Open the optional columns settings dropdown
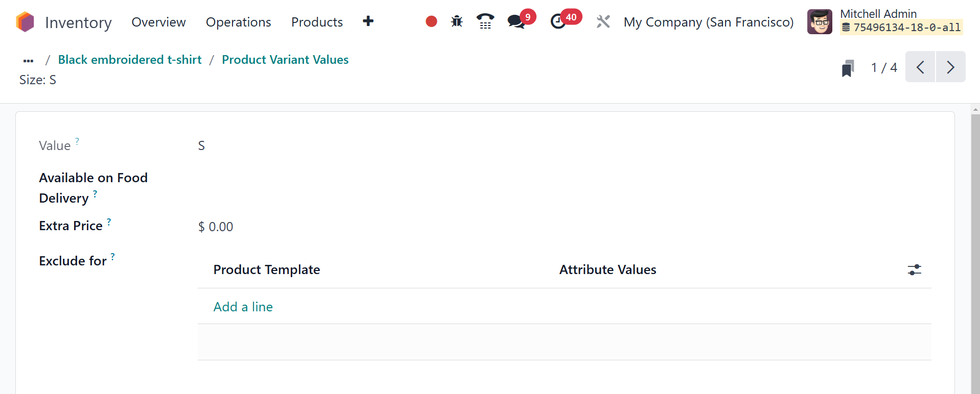 click(914, 269)
